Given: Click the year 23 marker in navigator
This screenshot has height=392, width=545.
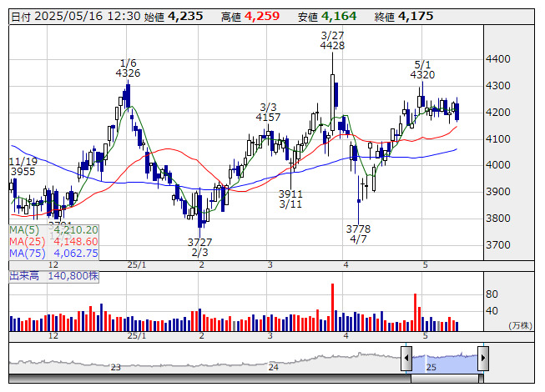Looking at the screenshot, I should click(x=115, y=367).
